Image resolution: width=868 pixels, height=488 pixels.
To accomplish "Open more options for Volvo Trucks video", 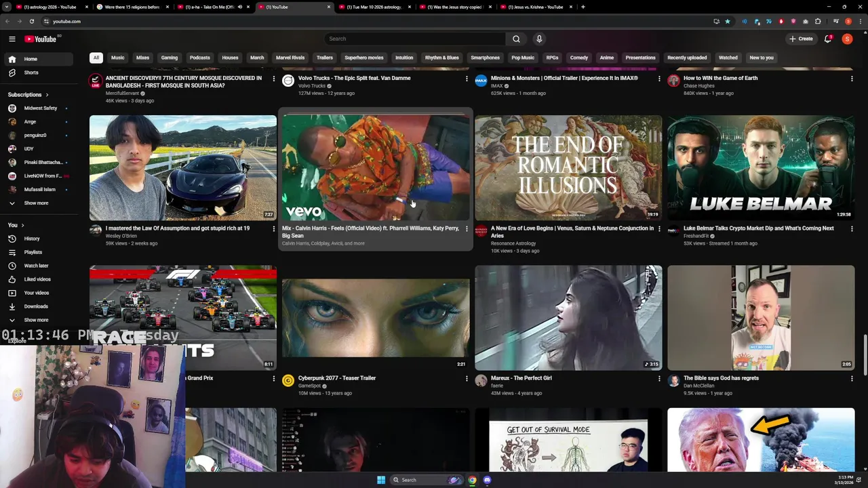I will [467, 79].
